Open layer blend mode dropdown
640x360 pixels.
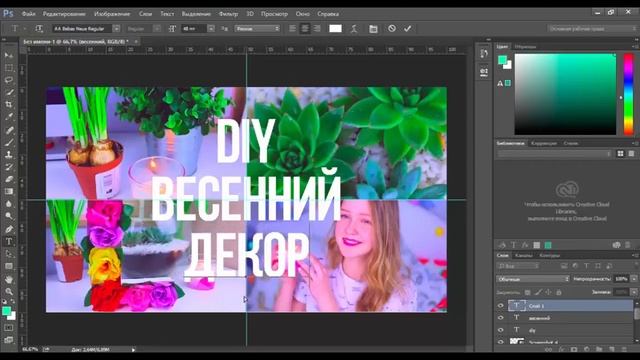pos(533,279)
